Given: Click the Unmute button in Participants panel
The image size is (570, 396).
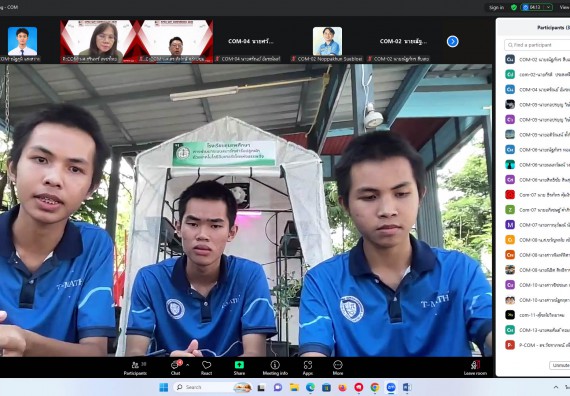Looking at the screenshot, I should pos(560,365).
